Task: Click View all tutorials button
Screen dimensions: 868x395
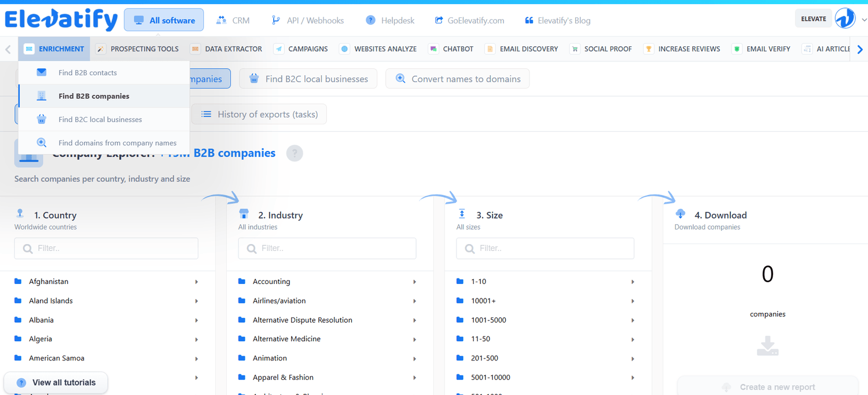Action: coord(56,382)
